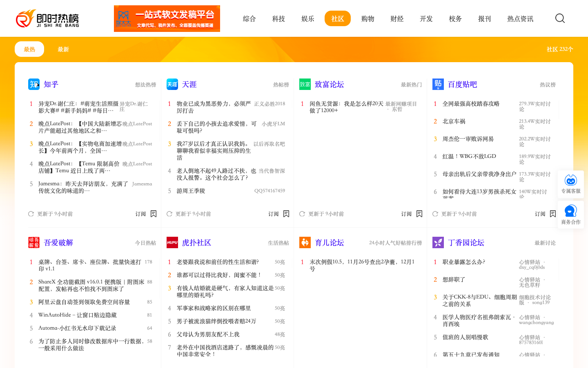
Task: Open the 闲鱼无货源 post in 致富论坛
Action: (347, 107)
